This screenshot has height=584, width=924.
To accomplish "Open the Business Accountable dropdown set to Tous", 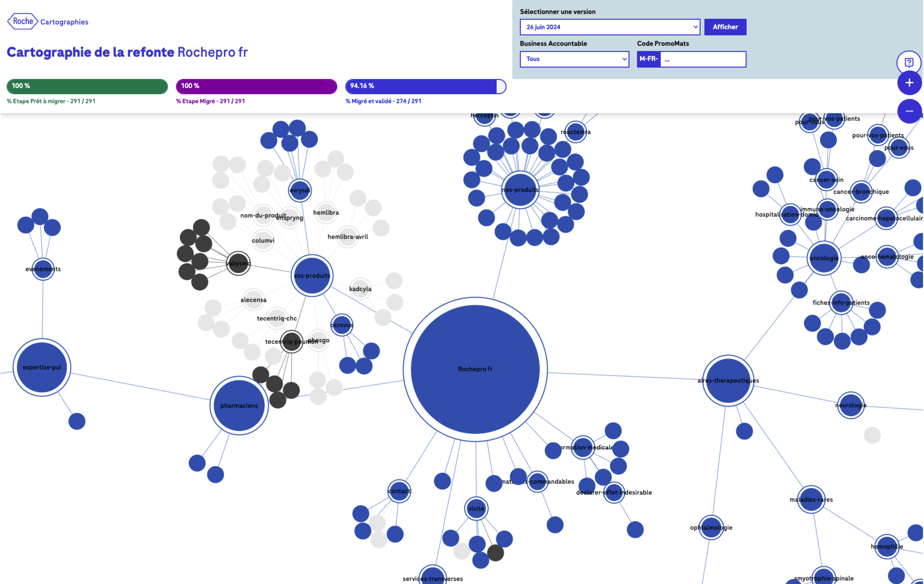I will click(574, 59).
